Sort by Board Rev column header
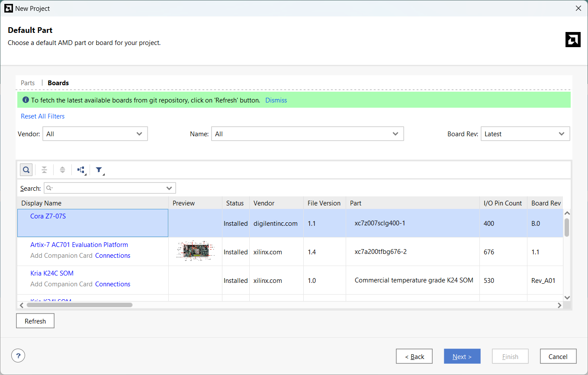 pos(545,203)
